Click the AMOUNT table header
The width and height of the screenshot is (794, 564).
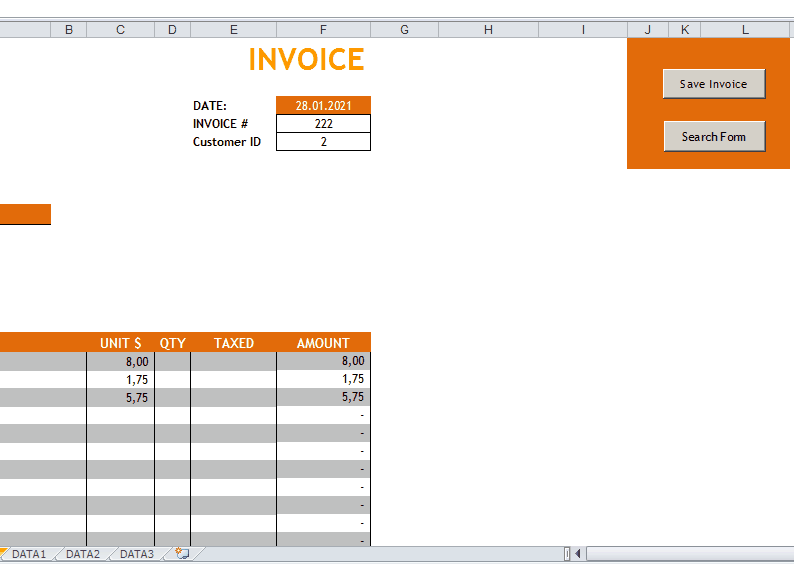coord(323,343)
